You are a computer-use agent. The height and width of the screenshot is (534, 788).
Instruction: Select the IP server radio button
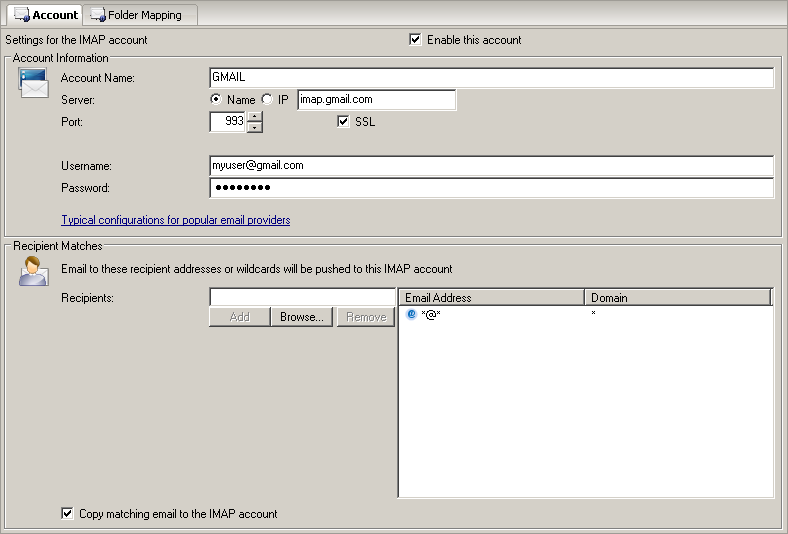point(267,100)
